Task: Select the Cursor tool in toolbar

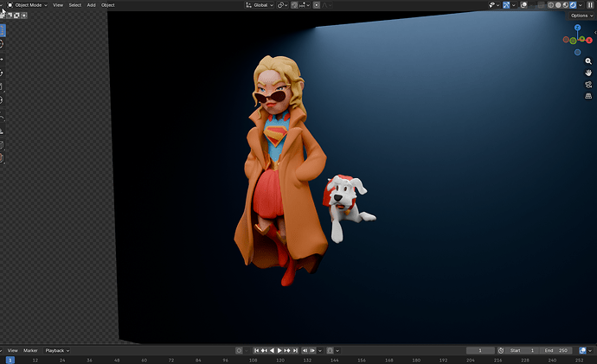Action: (x=2, y=44)
